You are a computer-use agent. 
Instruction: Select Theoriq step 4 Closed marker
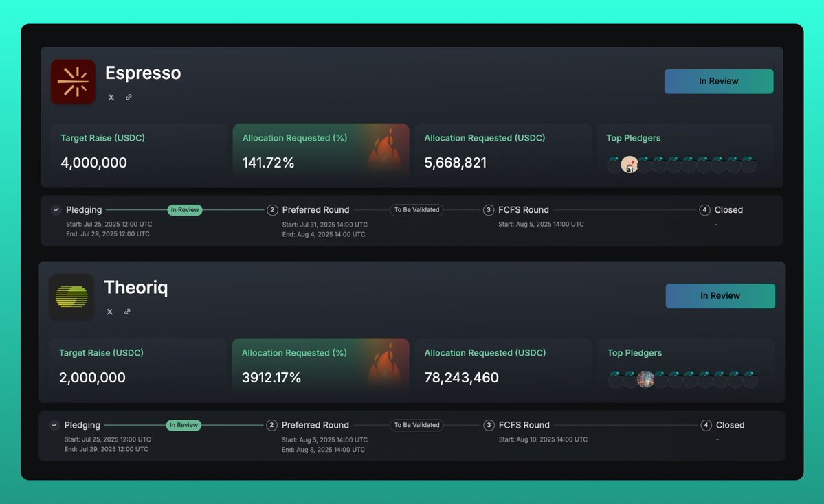706,425
